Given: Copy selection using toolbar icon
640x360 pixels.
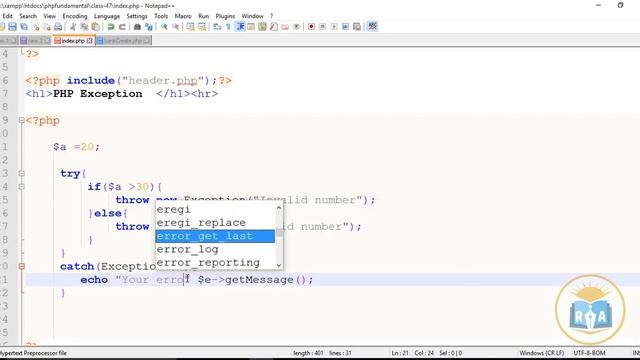Looking at the screenshot, I should pyautogui.click(x=84, y=27).
